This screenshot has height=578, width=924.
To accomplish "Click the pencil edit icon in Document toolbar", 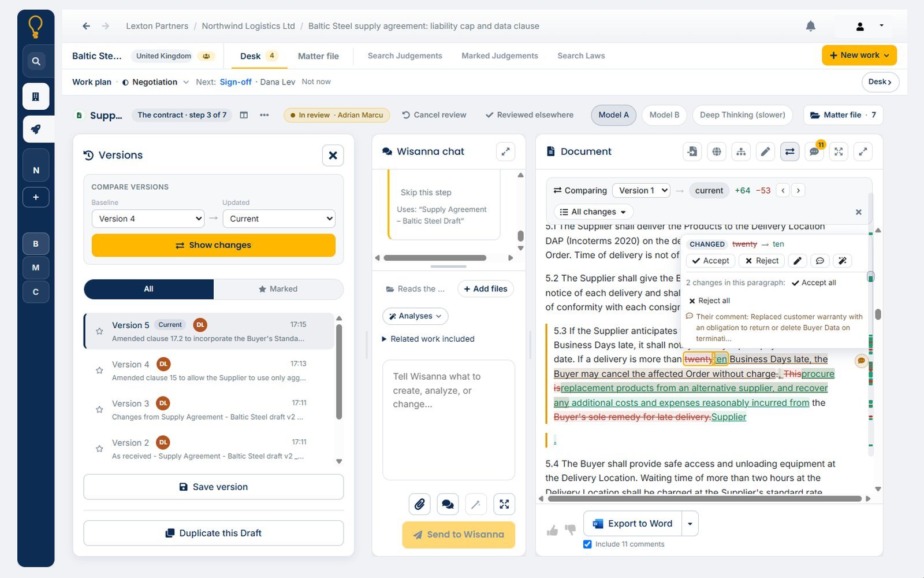I will tap(765, 151).
